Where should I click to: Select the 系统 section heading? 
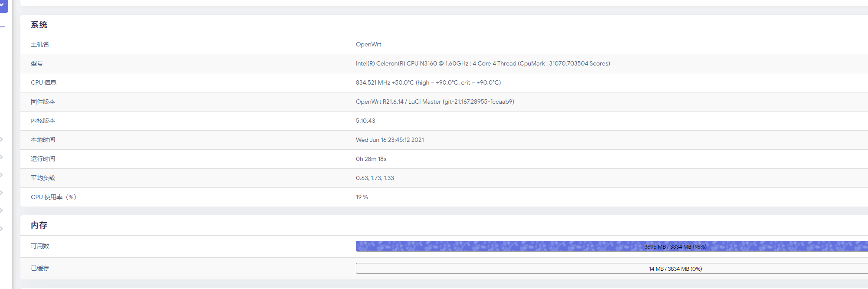[x=39, y=25]
